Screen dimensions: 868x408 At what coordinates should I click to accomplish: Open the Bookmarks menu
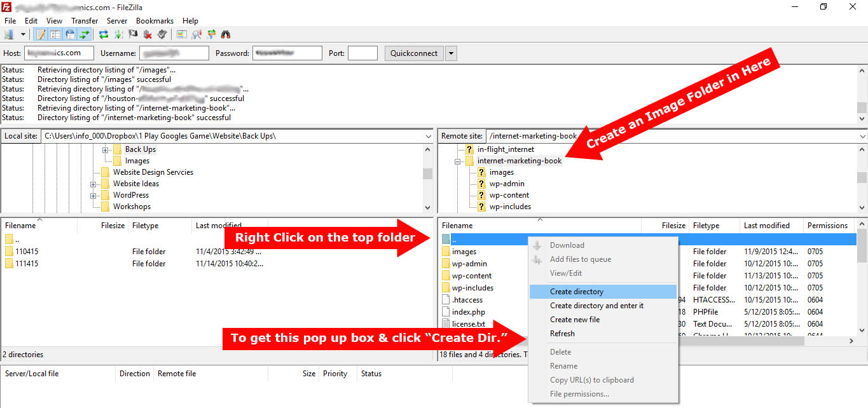154,21
